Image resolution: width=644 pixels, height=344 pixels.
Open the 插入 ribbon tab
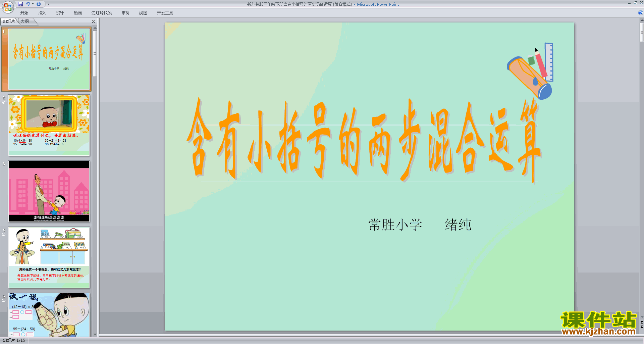(x=42, y=13)
